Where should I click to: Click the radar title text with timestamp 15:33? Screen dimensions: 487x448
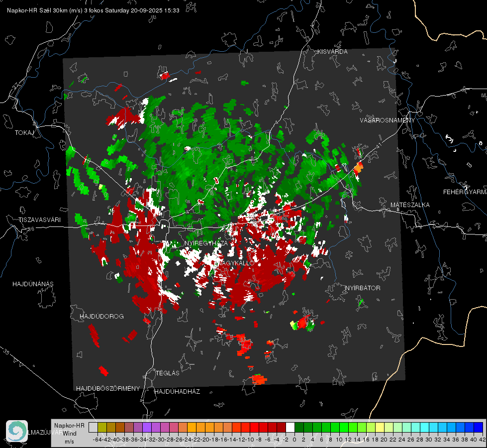pos(93,10)
